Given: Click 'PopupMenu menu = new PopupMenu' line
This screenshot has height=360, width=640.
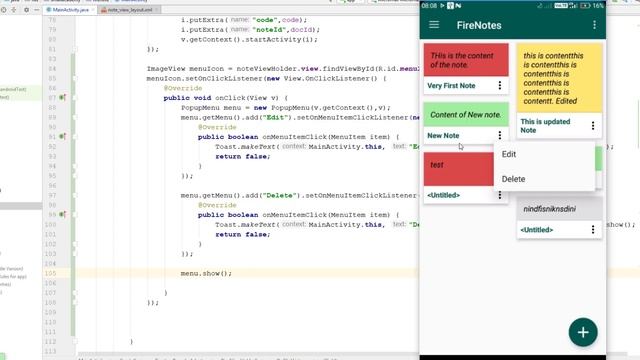Looking at the screenshot, I should click(285, 108).
